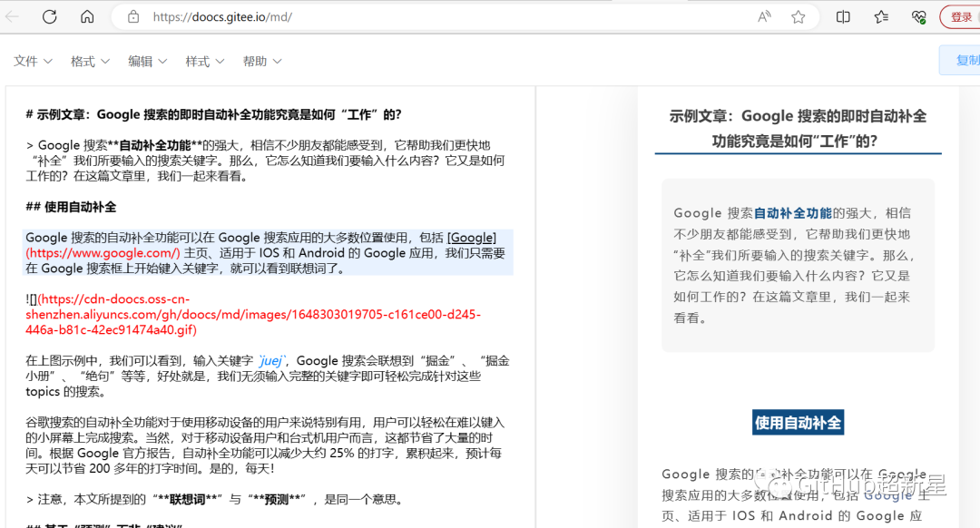Click chevron beside 文件 menu
The height and width of the screenshot is (528, 980).
(47, 61)
